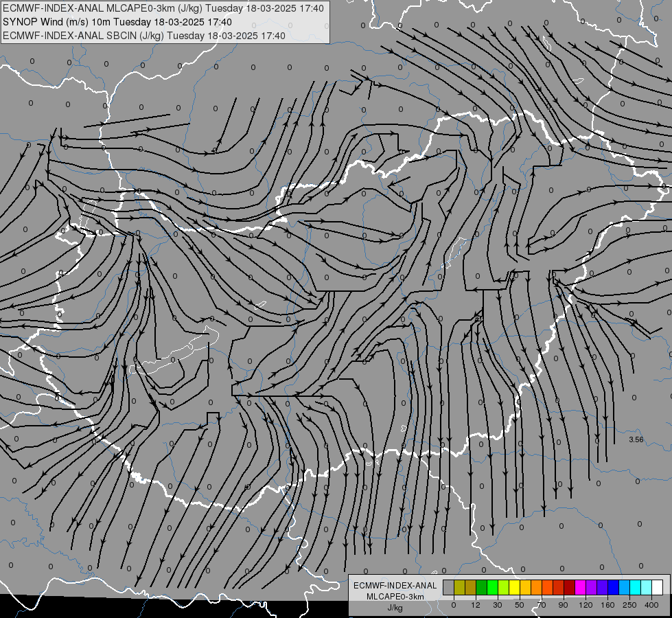Pick the cyan legend swatch
This screenshot has width=672, height=618.
pos(635,588)
